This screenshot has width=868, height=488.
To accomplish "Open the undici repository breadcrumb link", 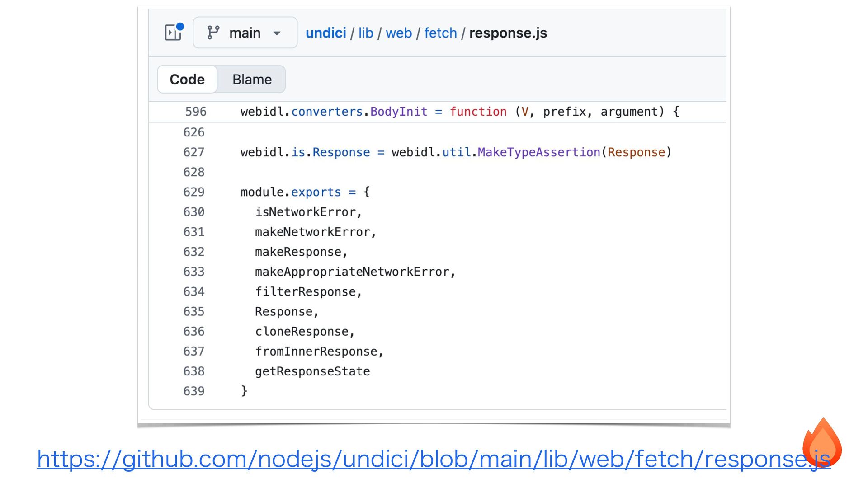I will point(325,33).
